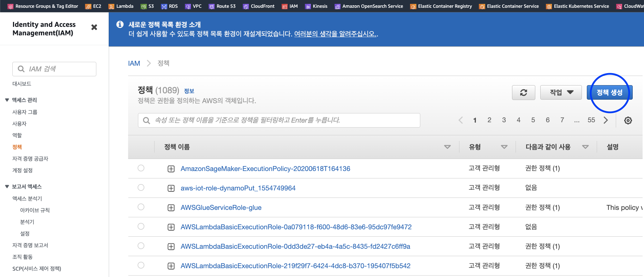Open 사용자 그룹 in sidebar
This screenshot has width=644, height=277.
[25, 112]
